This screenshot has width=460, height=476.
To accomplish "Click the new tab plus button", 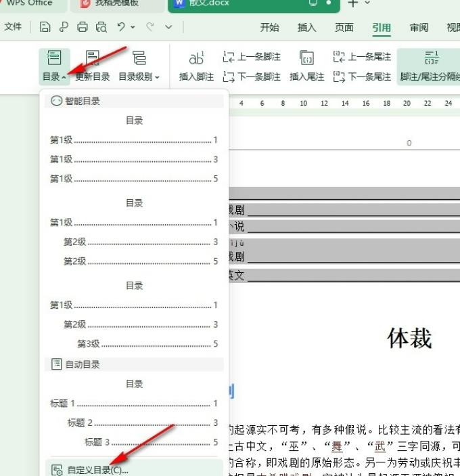I will point(352,3).
